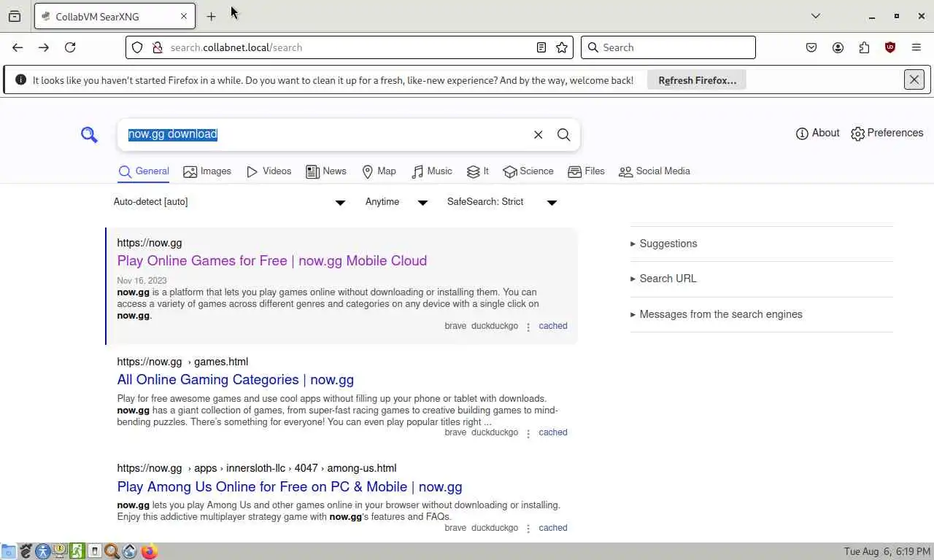934x560 pixels.
Task: Open cached link for Mobile Cloud result
Action: pos(553,326)
